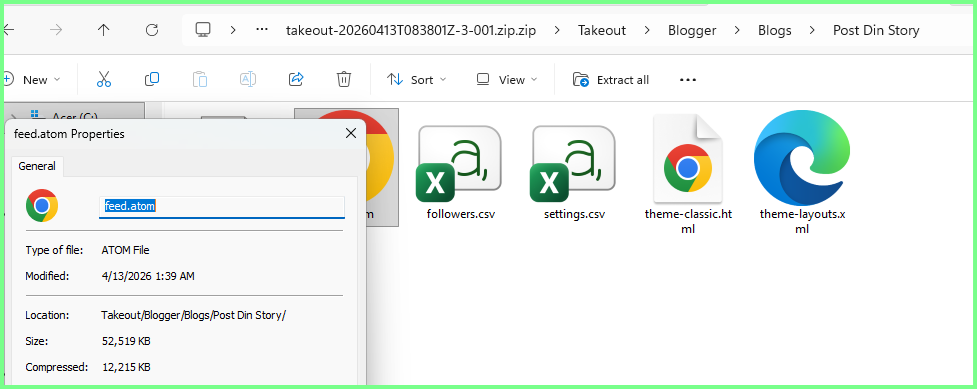The image size is (977, 389).
Task: Click the Rename icon in toolbar
Action: [x=248, y=79]
